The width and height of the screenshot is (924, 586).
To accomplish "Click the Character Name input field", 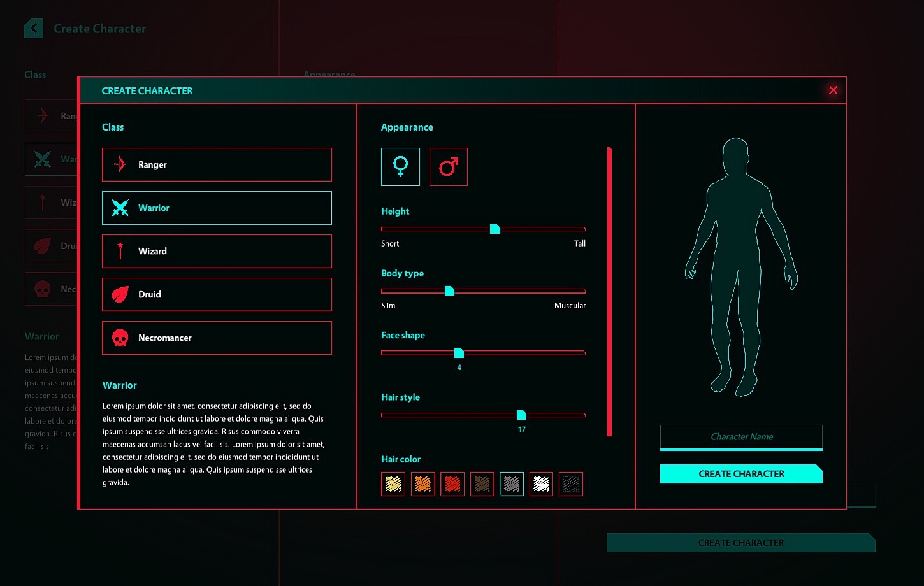I will (x=741, y=437).
